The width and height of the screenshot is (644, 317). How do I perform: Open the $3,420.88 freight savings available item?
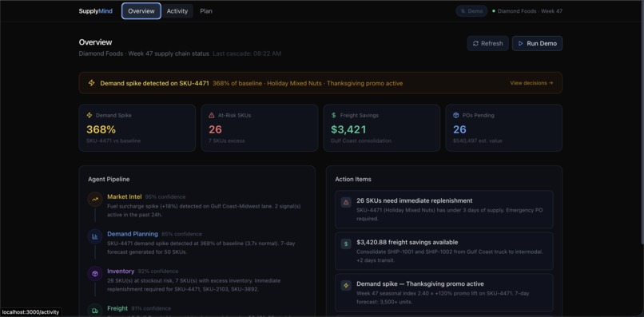click(x=444, y=252)
